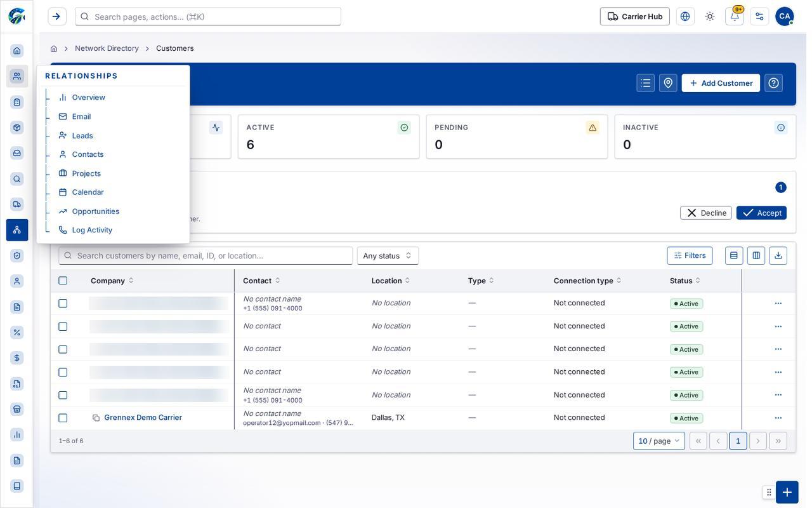This screenshot has width=812, height=508.
Task: Open the language globe icon in top bar
Action: coord(685,17)
